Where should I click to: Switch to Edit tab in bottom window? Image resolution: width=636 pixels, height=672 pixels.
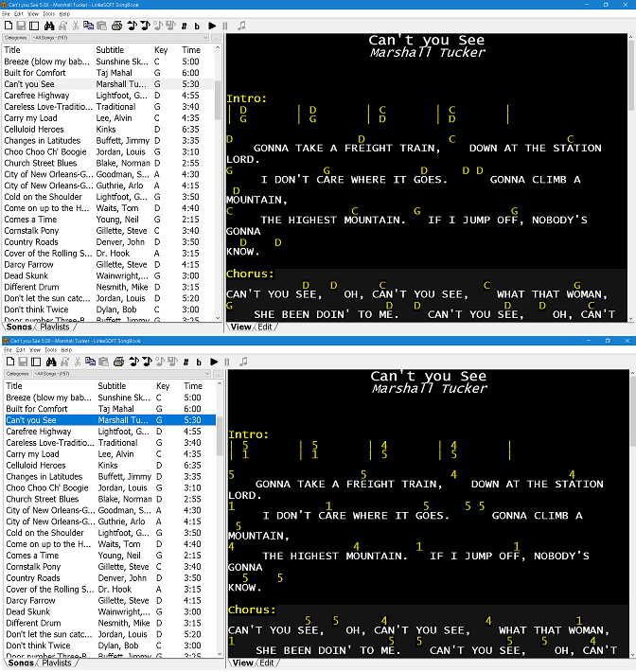click(x=267, y=663)
